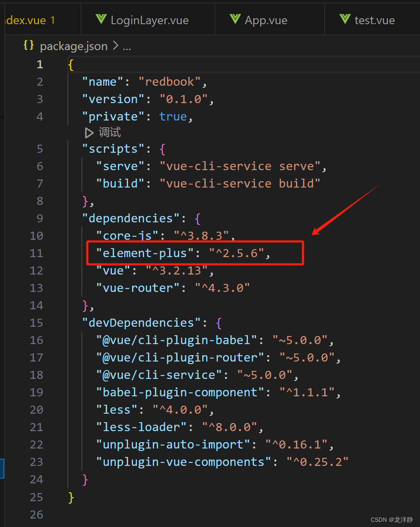The height and width of the screenshot is (527, 420).
Task: Click the "private": true line
Action: pos(138,117)
